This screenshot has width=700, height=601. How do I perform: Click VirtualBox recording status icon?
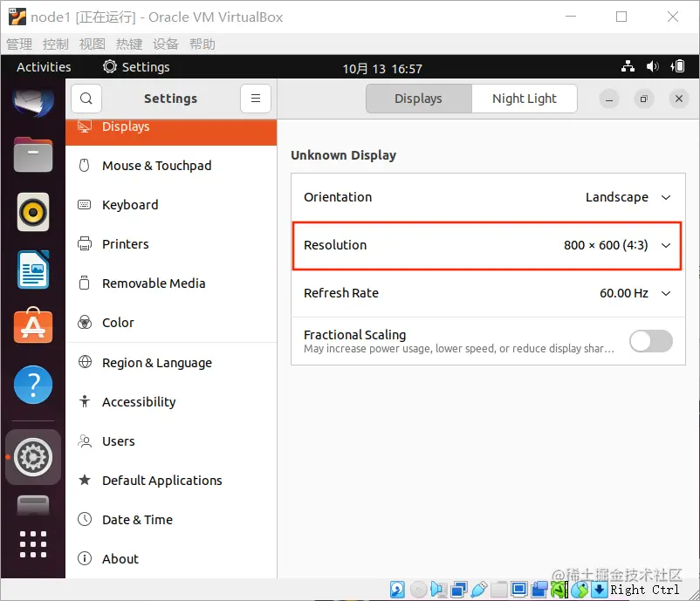coord(539,590)
